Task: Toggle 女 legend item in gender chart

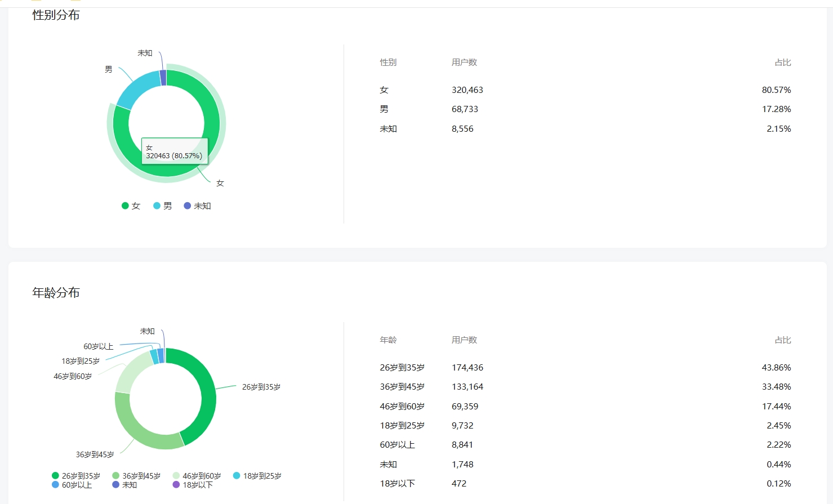Action: coord(131,206)
